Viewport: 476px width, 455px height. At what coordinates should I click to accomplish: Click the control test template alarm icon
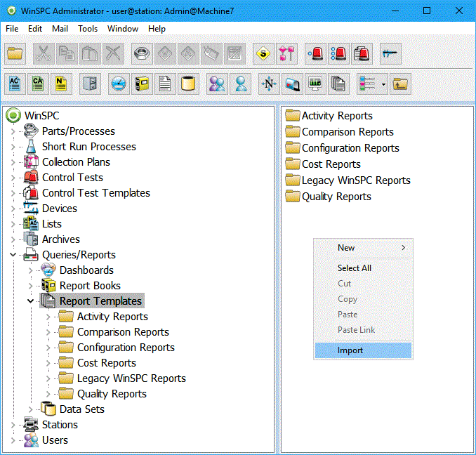pyautogui.click(x=362, y=54)
